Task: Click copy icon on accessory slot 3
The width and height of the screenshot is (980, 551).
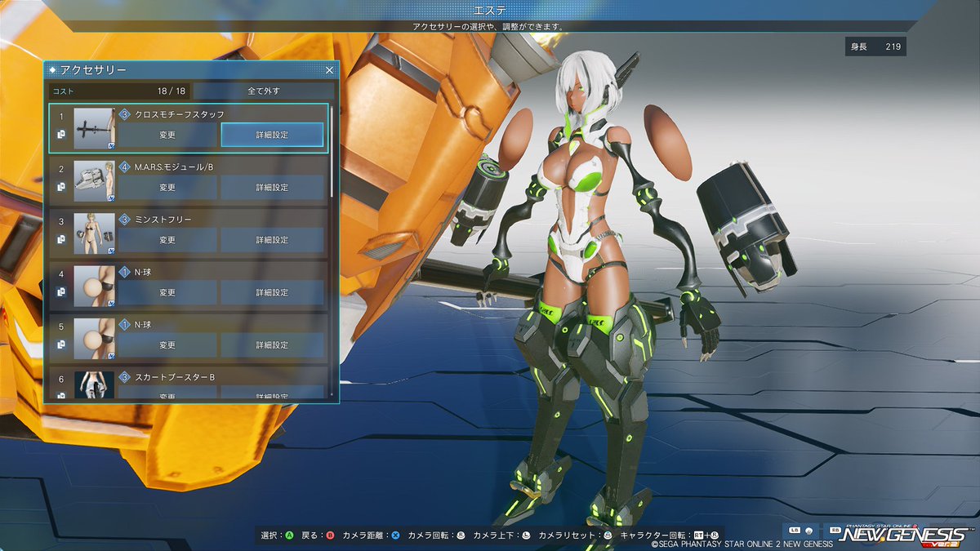Action: (x=61, y=239)
